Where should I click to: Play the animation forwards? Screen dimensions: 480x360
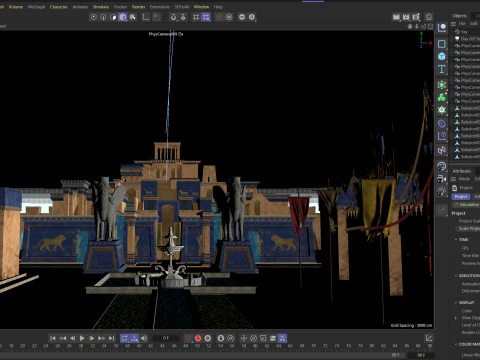click(82, 338)
